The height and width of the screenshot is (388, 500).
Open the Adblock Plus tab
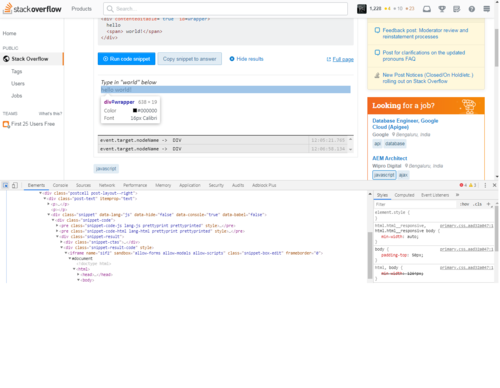point(264,185)
